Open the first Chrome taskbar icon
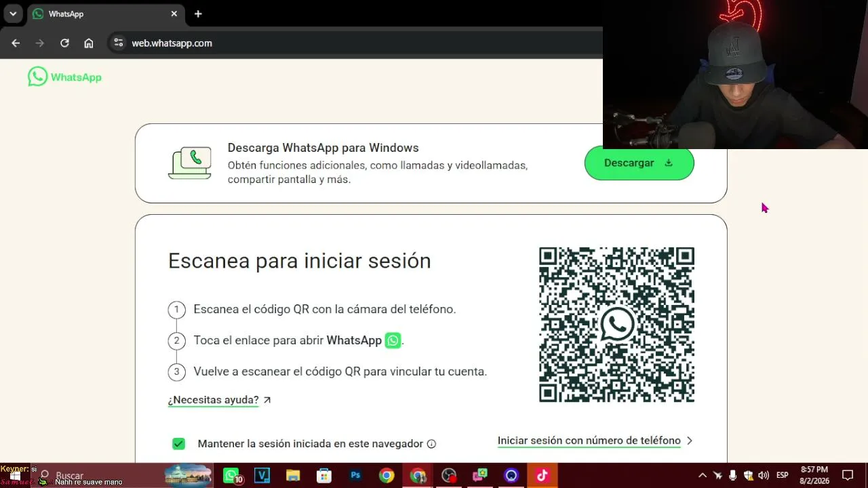The image size is (868, 488). [387, 476]
